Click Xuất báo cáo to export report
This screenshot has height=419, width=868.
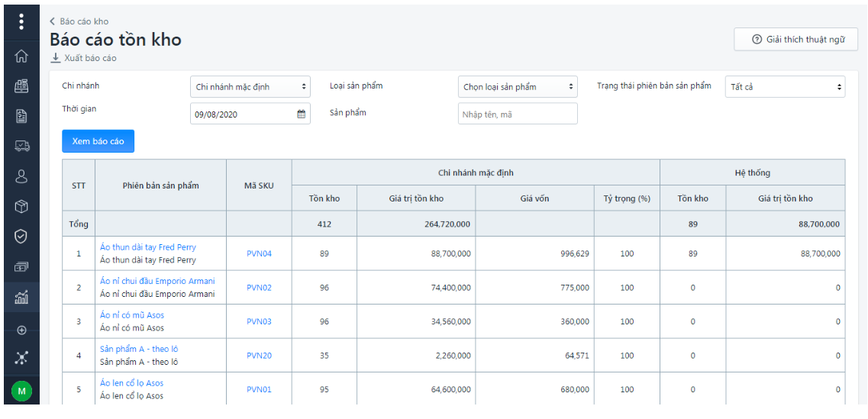(x=84, y=58)
